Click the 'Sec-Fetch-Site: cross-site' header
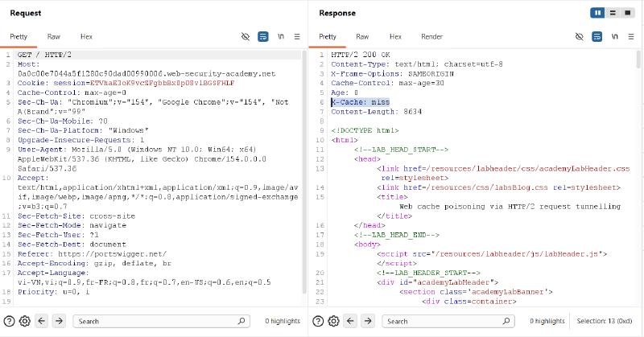Screen dimensions: 644x337 (76, 216)
